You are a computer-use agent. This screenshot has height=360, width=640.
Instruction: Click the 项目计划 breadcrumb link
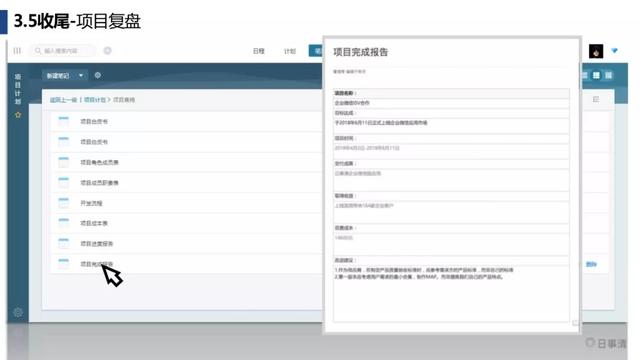point(95,100)
